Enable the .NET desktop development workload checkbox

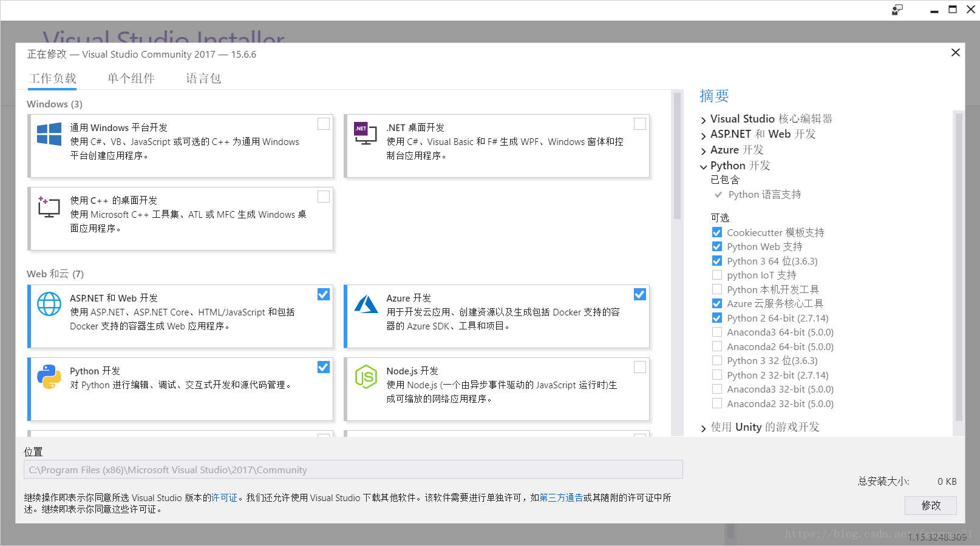[x=640, y=124]
